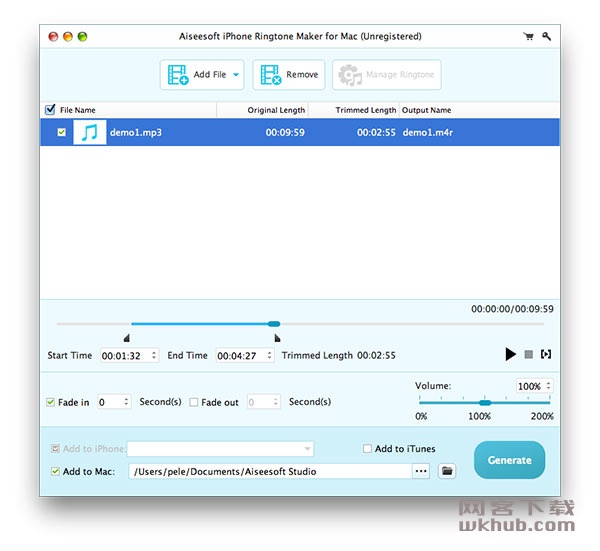Toggle the select-all checkbox beside File Name

point(50,109)
